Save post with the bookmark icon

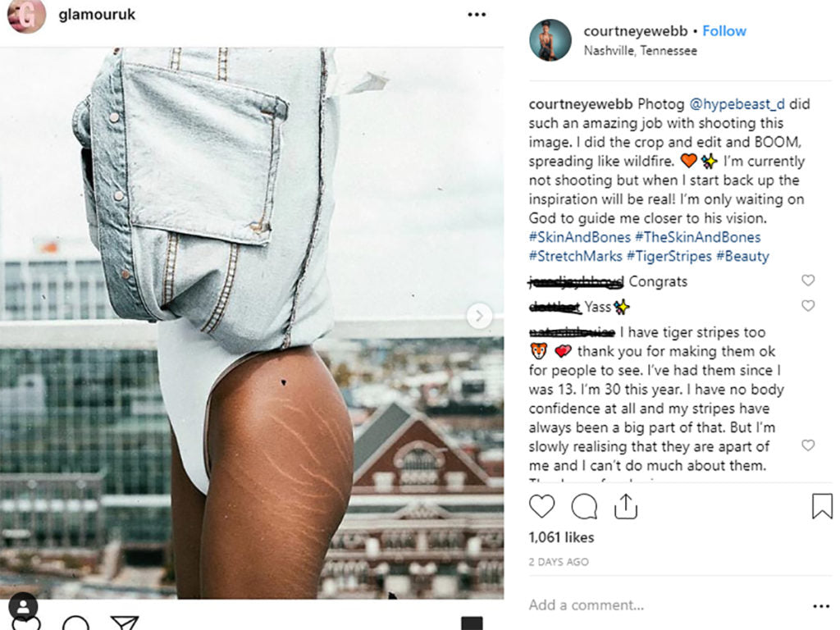coord(821,507)
